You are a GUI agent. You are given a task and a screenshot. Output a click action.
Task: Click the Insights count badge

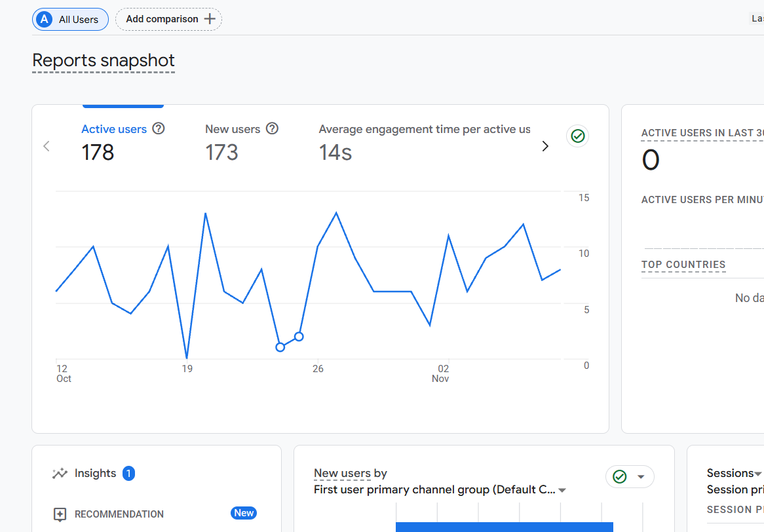point(128,473)
